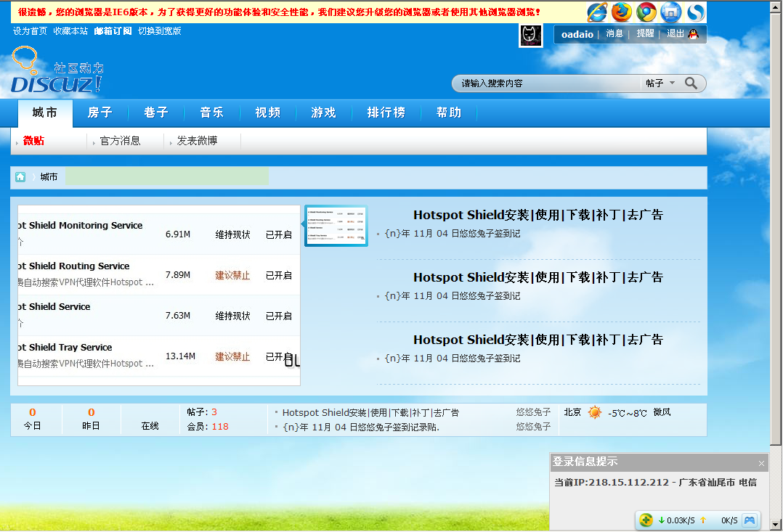783x532 pixels.
Task: Click the 在线 online label
Action: [x=150, y=426]
